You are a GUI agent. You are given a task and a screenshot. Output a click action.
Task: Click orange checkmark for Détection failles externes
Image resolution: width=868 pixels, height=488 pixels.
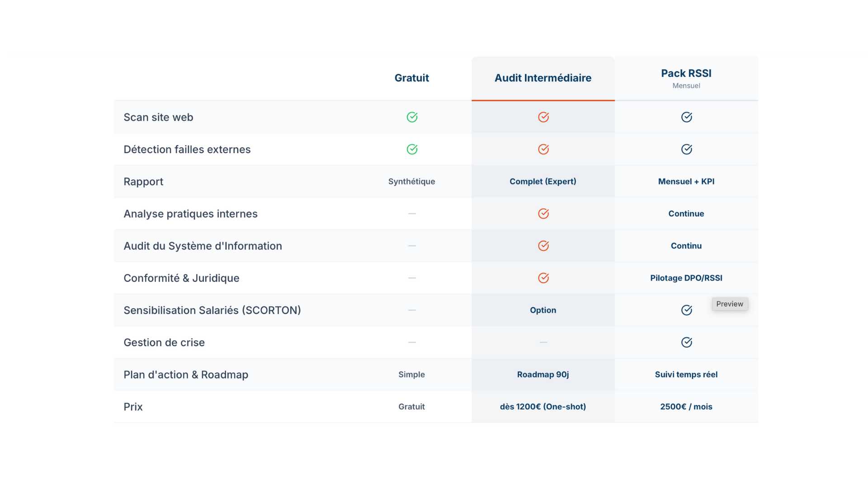tap(543, 149)
